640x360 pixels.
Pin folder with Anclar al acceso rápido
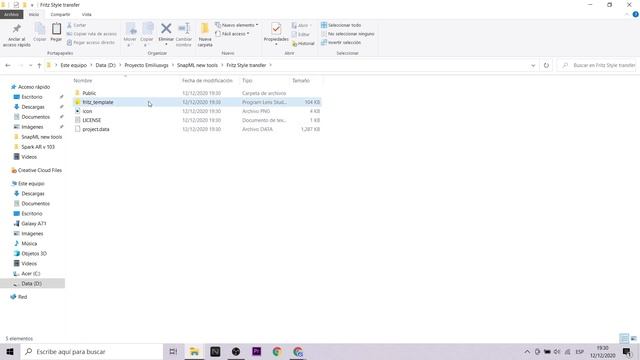16,35
